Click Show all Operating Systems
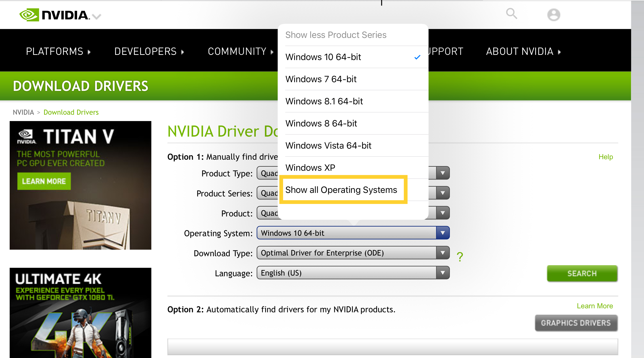The height and width of the screenshot is (358, 644). click(x=341, y=190)
